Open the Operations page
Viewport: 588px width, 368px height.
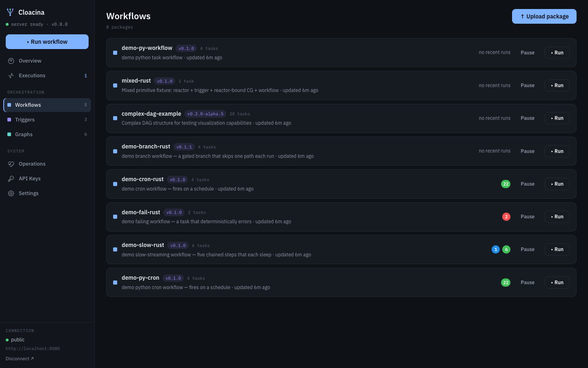[47, 164]
